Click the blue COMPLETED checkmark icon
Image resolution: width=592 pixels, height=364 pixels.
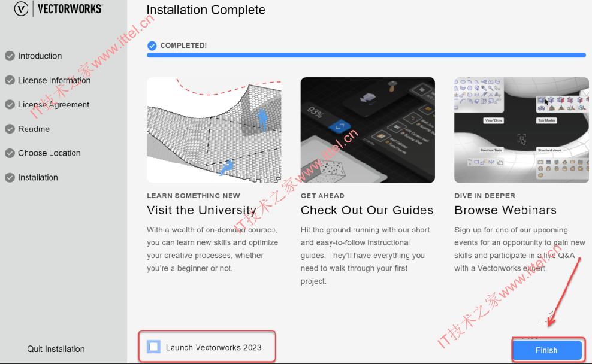[x=152, y=45]
